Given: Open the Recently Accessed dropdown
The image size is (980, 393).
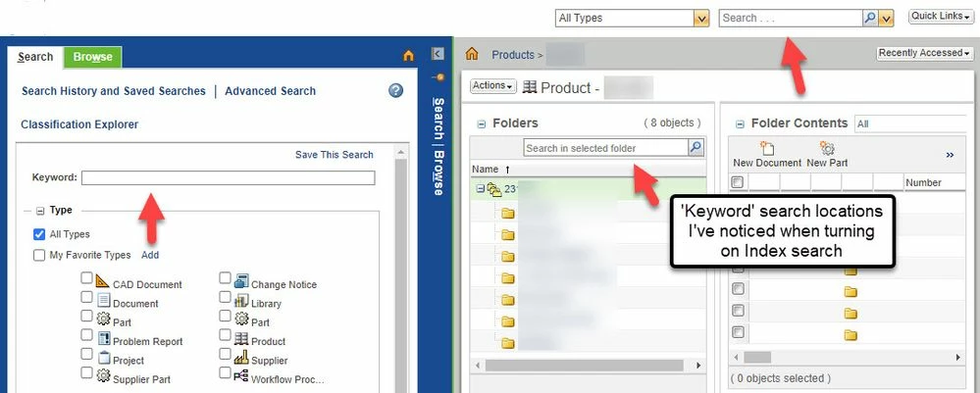Looking at the screenshot, I should (x=924, y=53).
